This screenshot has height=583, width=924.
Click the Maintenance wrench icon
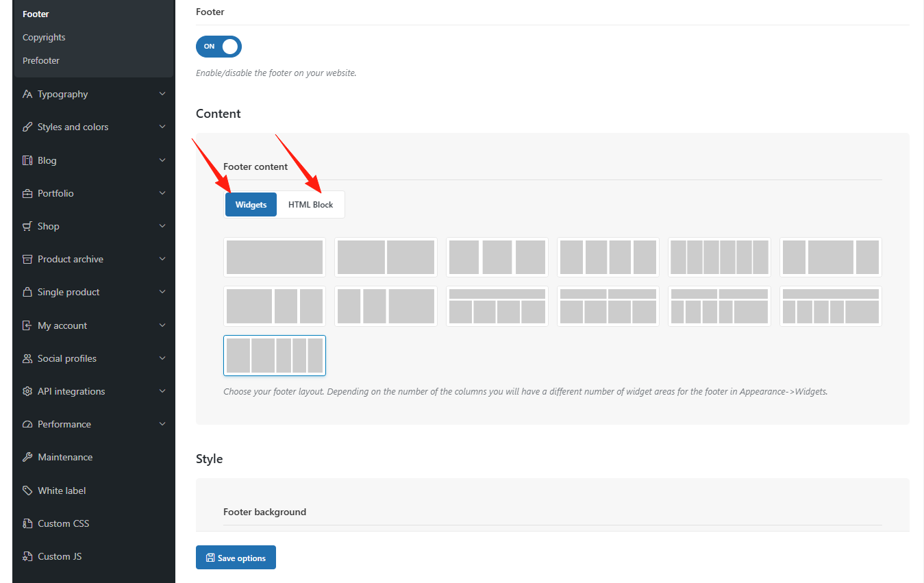pyautogui.click(x=27, y=457)
